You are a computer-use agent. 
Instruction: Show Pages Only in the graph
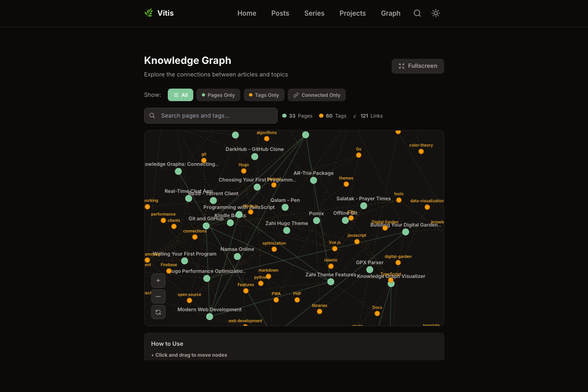point(218,95)
